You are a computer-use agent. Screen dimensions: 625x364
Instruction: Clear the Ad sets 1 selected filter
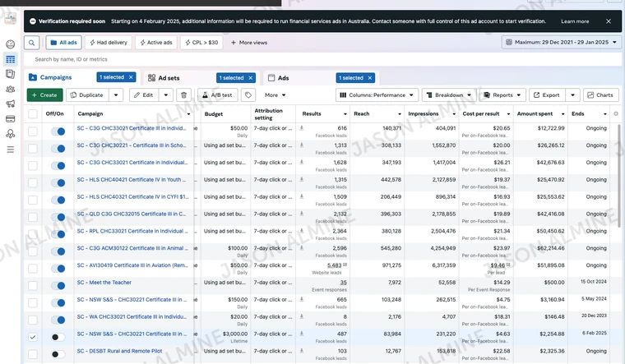tap(250, 78)
